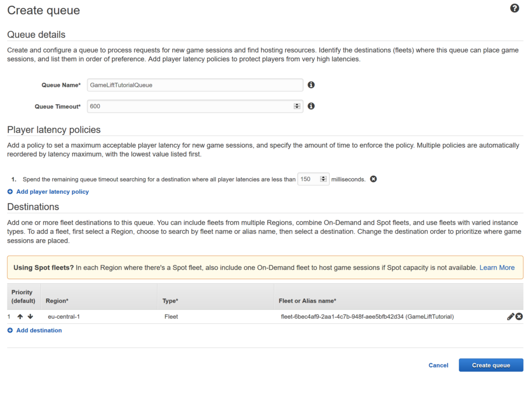Click the Queue Name text field
532x394 pixels.
point(195,85)
